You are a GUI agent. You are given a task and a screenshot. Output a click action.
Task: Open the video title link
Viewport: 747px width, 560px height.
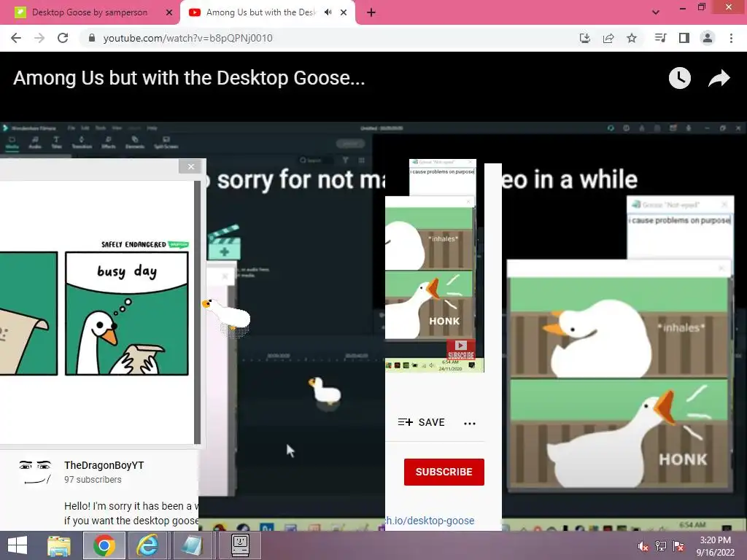point(189,77)
